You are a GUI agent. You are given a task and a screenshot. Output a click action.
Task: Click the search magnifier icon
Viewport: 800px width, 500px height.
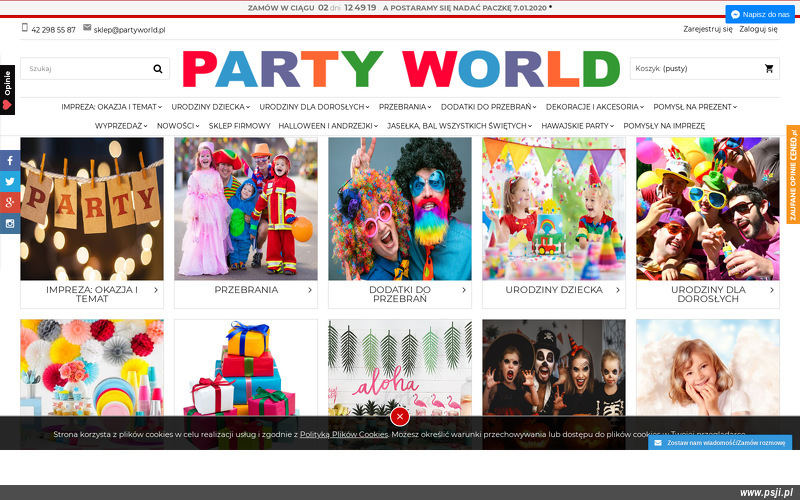tap(158, 68)
